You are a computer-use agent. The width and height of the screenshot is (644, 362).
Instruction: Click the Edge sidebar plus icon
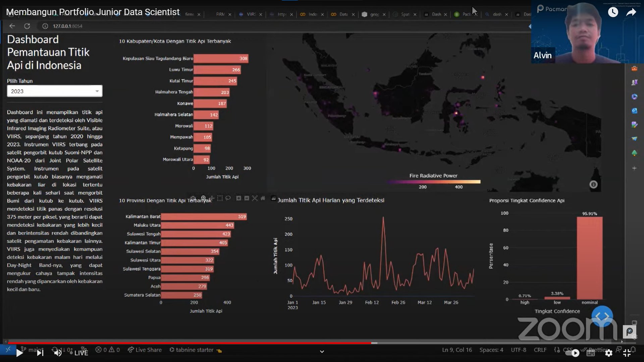click(634, 168)
